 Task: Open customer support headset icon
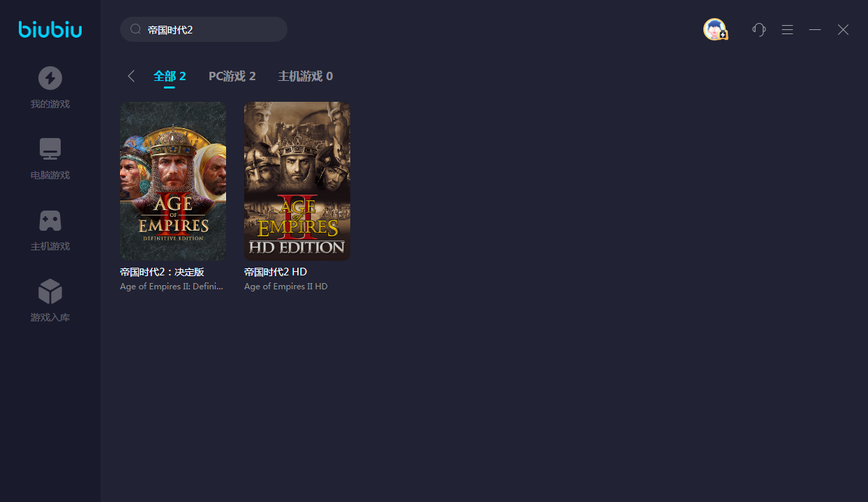tap(759, 29)
